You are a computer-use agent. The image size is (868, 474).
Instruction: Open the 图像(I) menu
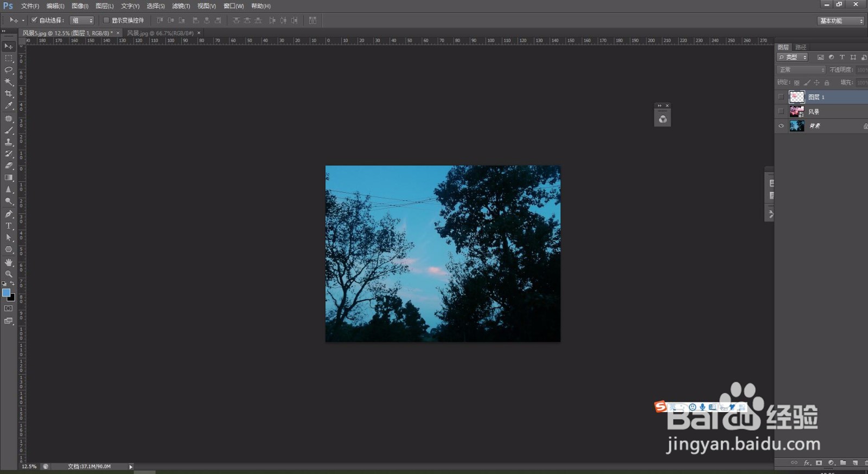click(80, 6)
